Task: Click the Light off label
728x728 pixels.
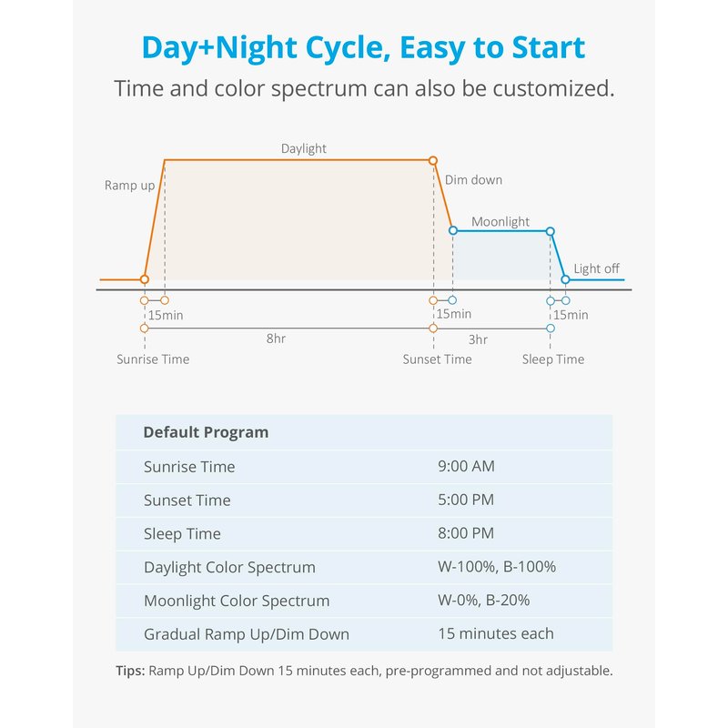Action: 596,268
